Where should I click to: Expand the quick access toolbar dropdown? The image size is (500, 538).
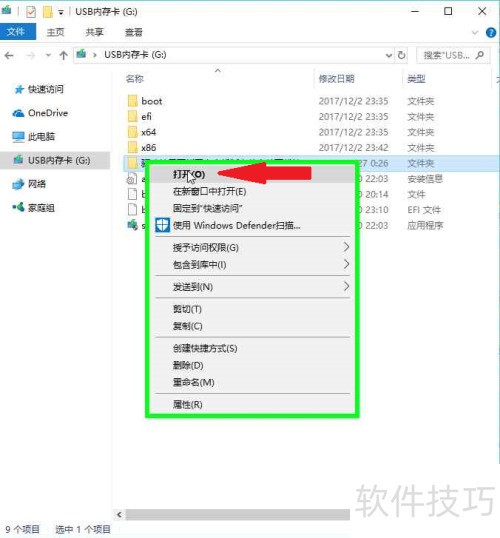[x=61, y=13]
